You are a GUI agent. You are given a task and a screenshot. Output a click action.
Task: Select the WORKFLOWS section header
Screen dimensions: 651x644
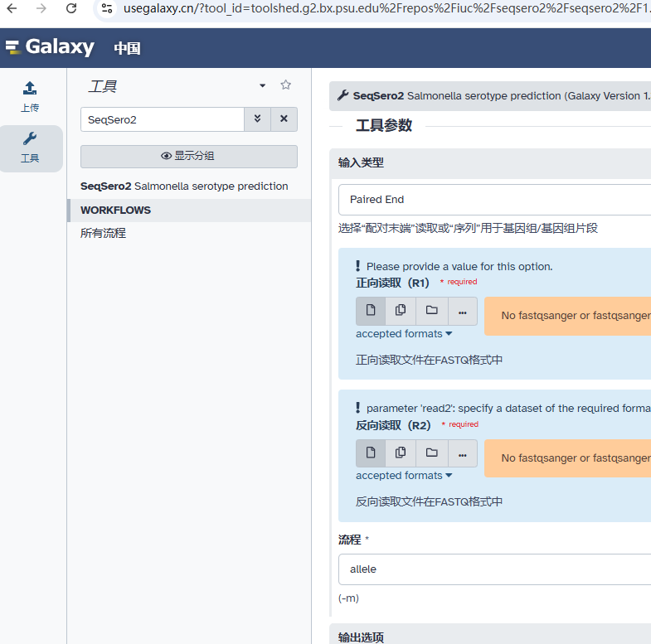click(189, 211)
